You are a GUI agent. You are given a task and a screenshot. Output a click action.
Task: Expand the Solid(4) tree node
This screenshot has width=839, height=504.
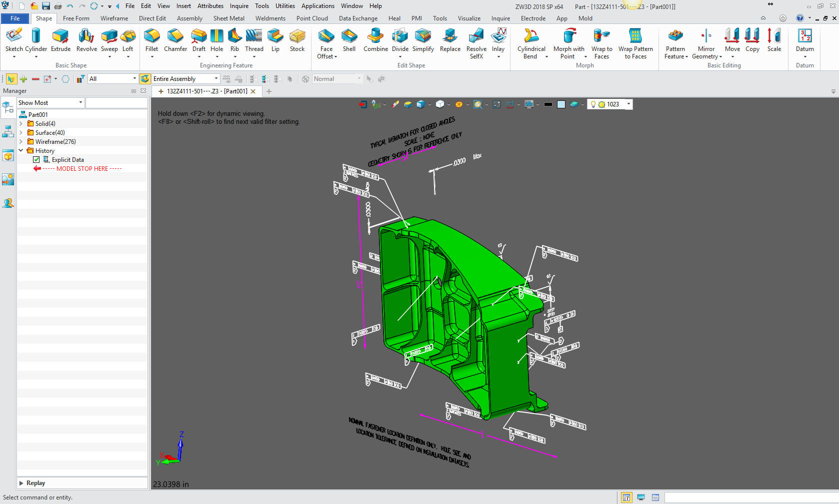21,124
